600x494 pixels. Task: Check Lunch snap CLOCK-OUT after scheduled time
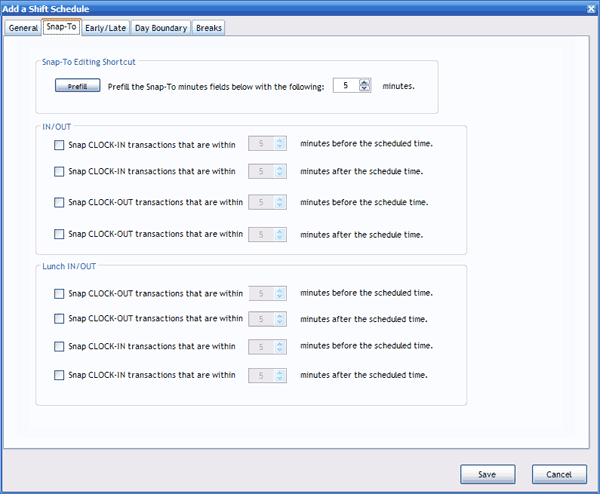tap(60, 319)
